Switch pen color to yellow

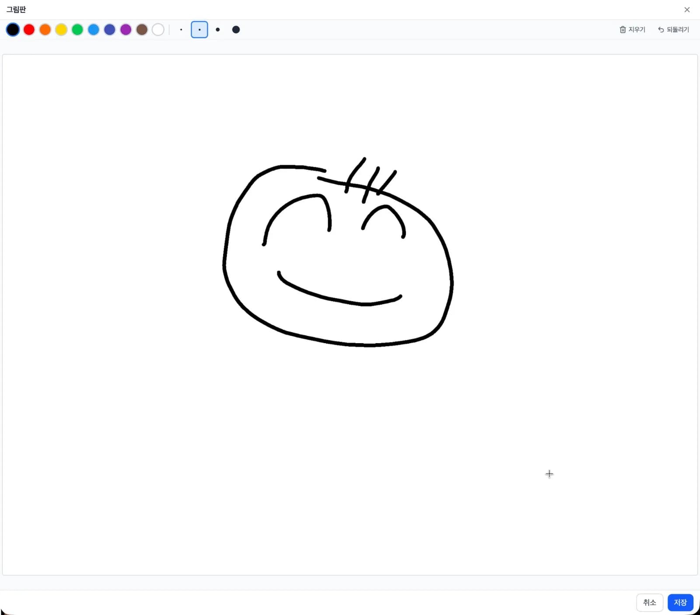pos(61,30)
